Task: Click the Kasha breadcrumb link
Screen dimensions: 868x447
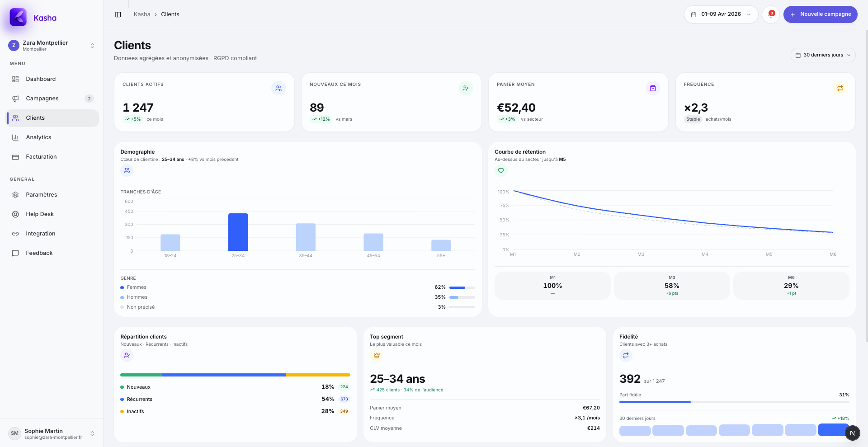Action: tap(142, 14)
